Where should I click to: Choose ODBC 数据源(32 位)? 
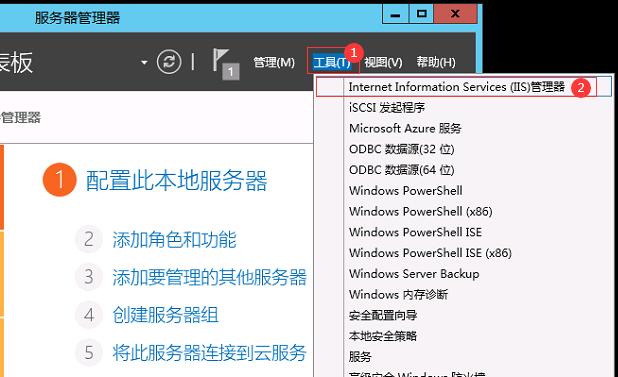coord(402,149)
